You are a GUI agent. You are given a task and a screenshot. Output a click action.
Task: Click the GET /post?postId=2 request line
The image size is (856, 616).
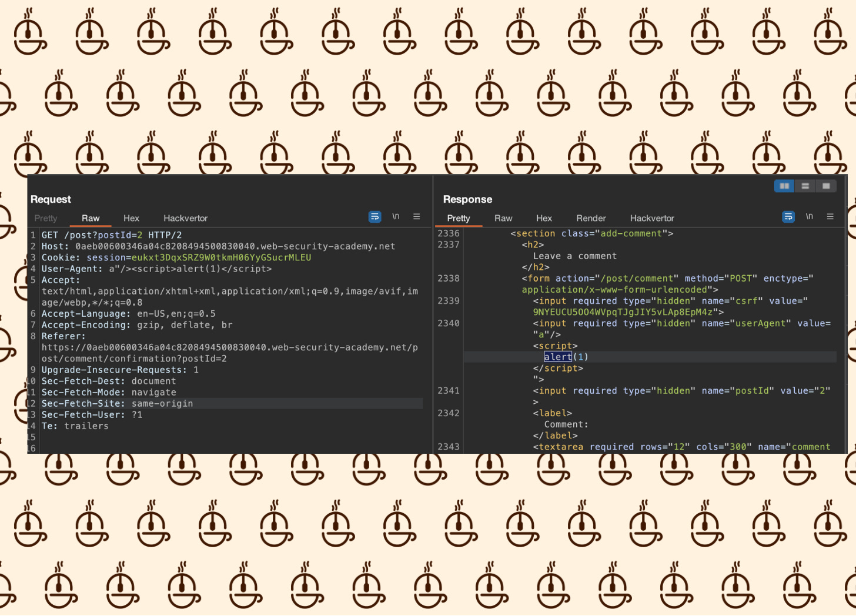112,235
